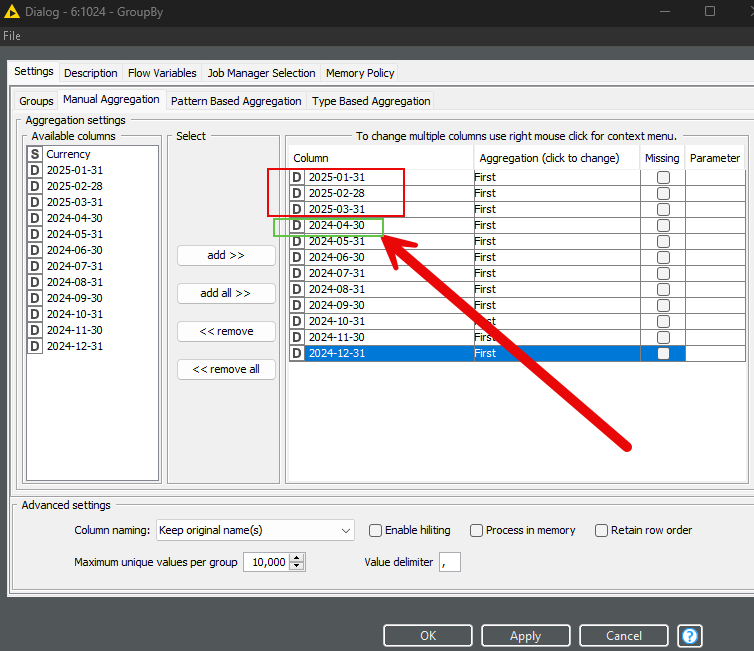Click the D icon of 2024-04-30 aggregation row
This screenshot has height=651, width=754.
click(297, 225)
